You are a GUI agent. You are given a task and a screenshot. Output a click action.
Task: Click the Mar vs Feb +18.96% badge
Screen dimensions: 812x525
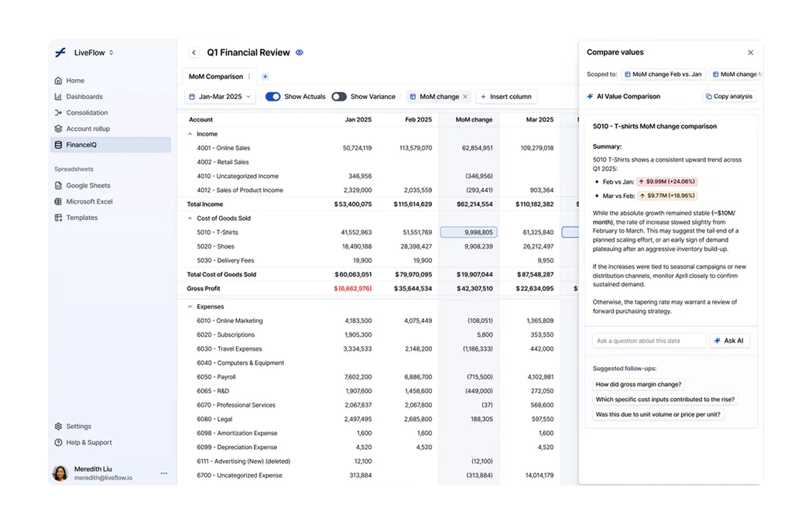[667, 196]
